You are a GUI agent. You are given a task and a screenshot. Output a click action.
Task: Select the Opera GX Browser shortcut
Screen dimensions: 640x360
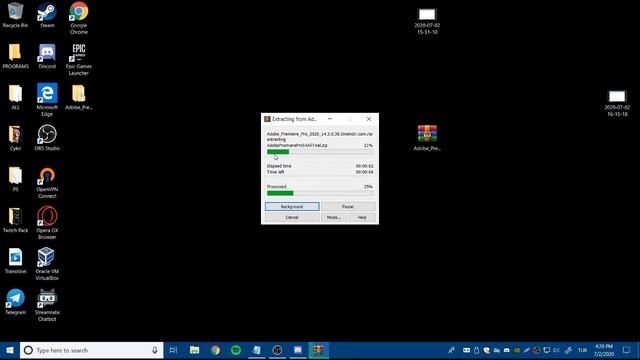pyautogui.click(x=47, y=223)
